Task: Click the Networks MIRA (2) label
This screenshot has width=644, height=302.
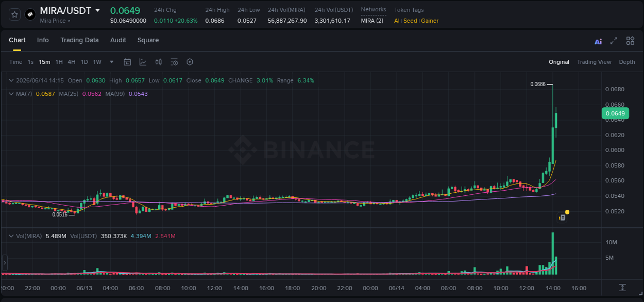Action: click(372, 21)
